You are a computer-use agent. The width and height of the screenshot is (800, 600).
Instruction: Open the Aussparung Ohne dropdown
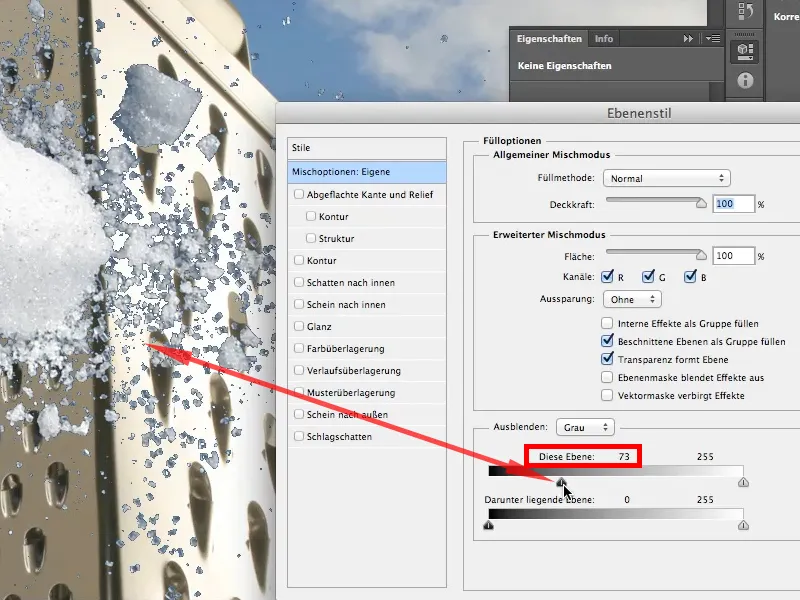point(632,299)
